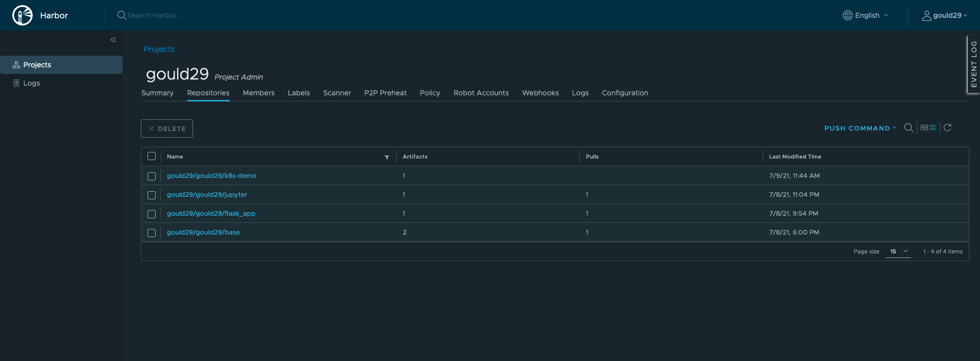The image size is (980, 361).
Task: Open the page size dropdown
Action: click(x=898, y=251)
